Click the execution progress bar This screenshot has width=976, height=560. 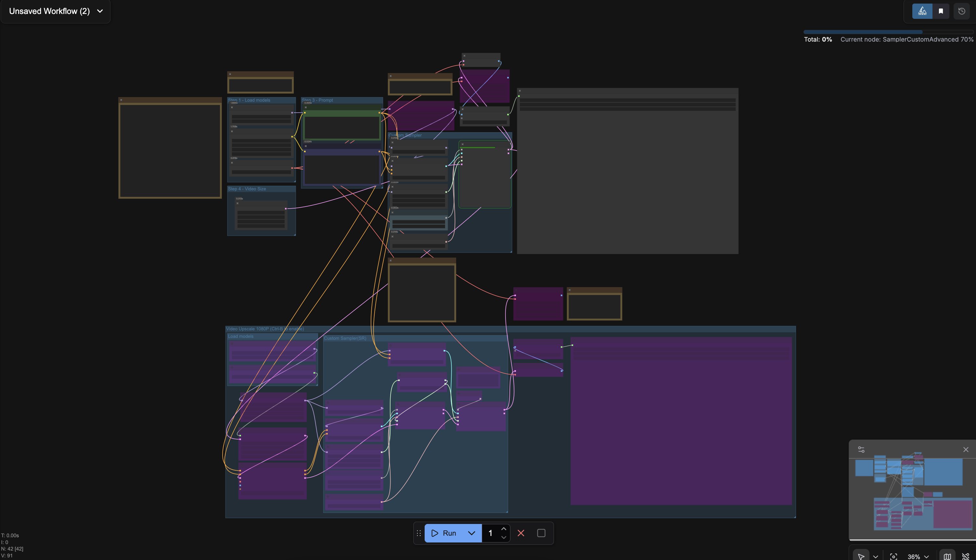[888, 32]
